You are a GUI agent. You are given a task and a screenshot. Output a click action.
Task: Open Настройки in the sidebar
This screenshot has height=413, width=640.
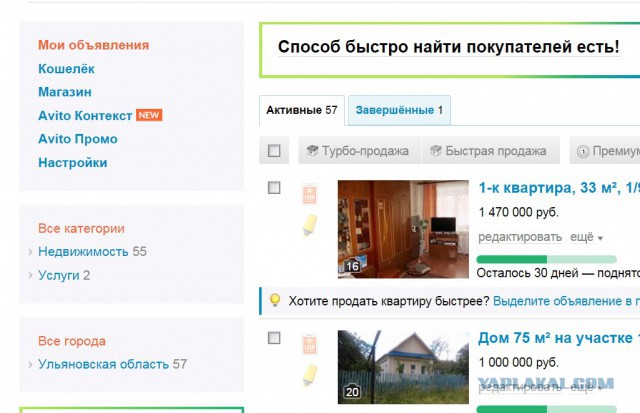click(73, 162)
